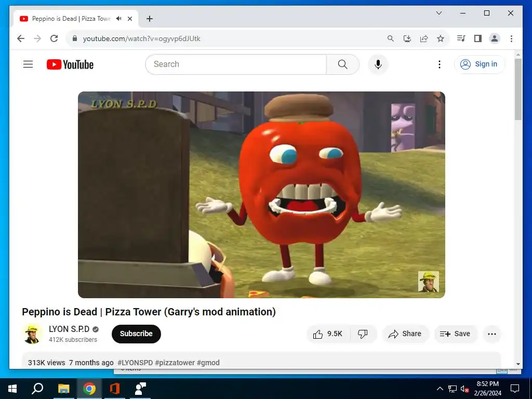Image resolution: width=532 pixels, height=399 pixels.
Task: Open a new tab with the plus button
Action: click(150, 19)
